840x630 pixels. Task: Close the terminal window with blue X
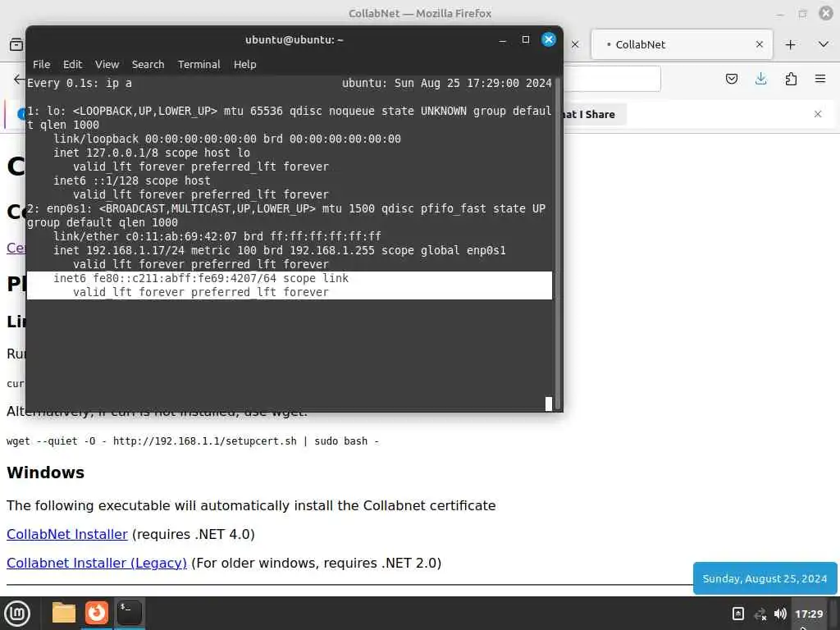(x=549, y=39)
